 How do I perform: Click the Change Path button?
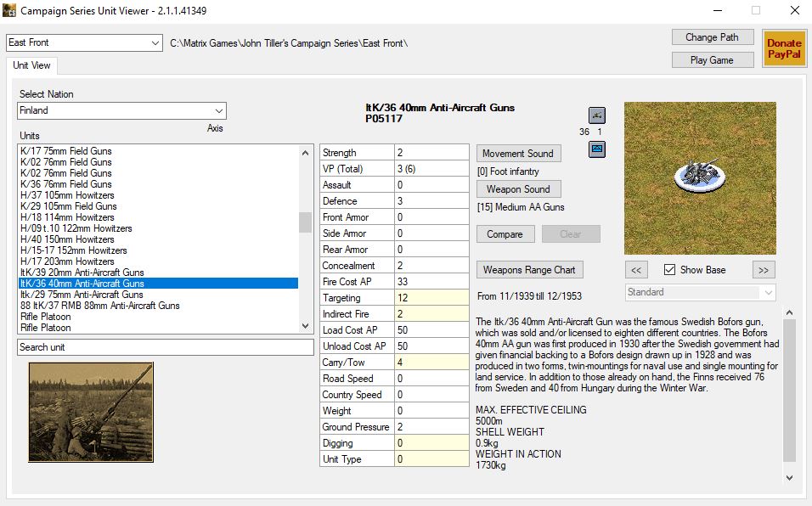[x=712, y=37]
